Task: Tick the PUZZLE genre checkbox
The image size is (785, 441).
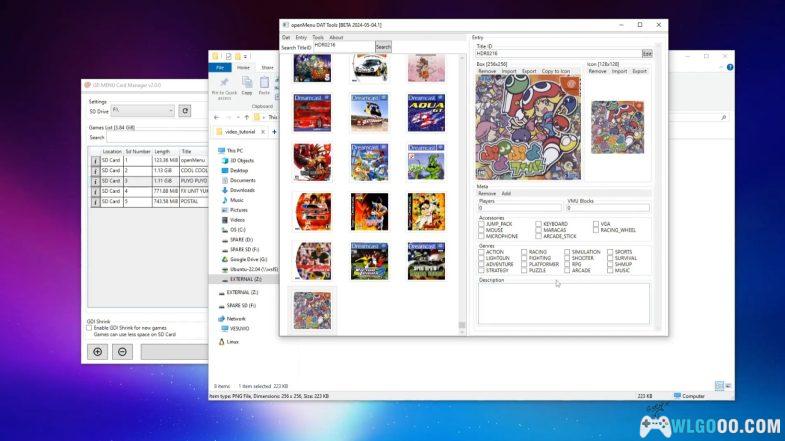Action: [524, 270]
